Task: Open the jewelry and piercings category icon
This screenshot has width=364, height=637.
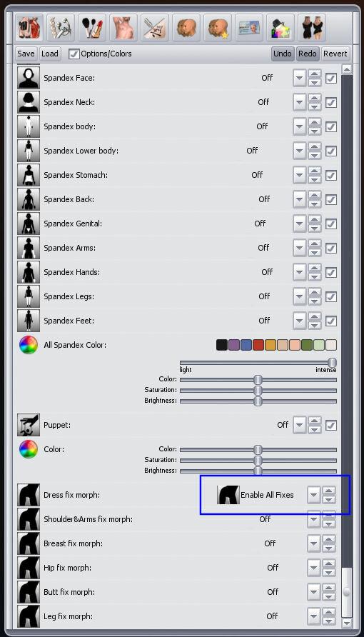Action: click(x=61, y=28)
